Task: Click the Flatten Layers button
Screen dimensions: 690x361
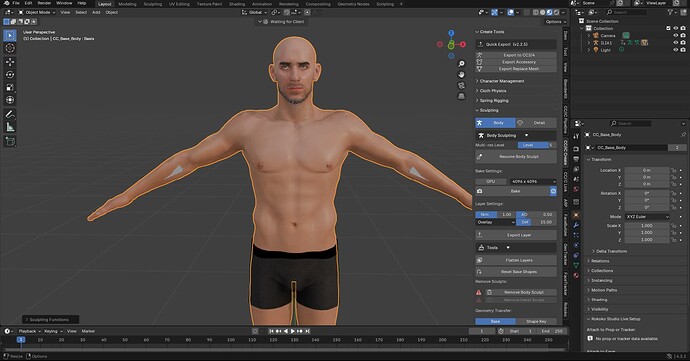Action: [516, 260]
